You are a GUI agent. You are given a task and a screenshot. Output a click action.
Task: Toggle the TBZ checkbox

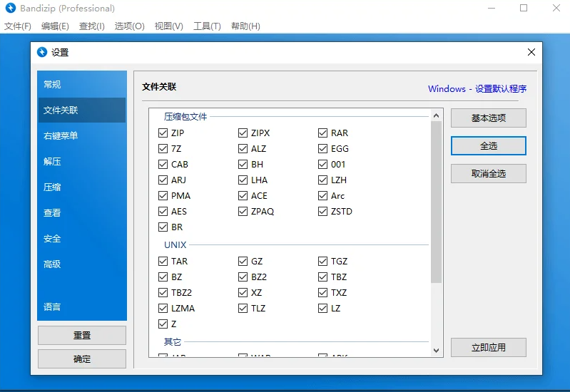point(322,277)
